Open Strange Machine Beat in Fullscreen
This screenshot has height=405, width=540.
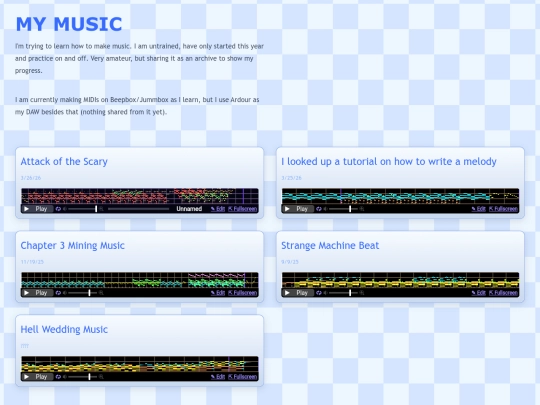click(503, 293)
